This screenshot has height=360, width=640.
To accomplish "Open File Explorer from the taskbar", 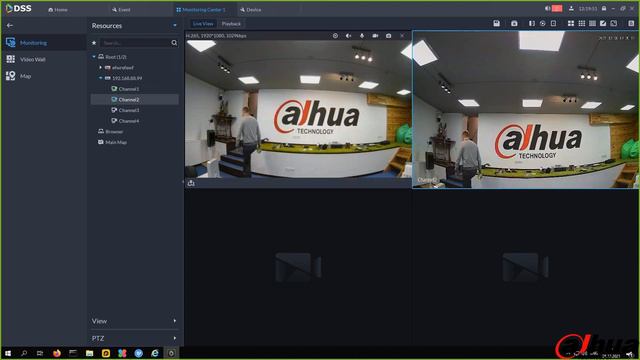I will [89, 353].
